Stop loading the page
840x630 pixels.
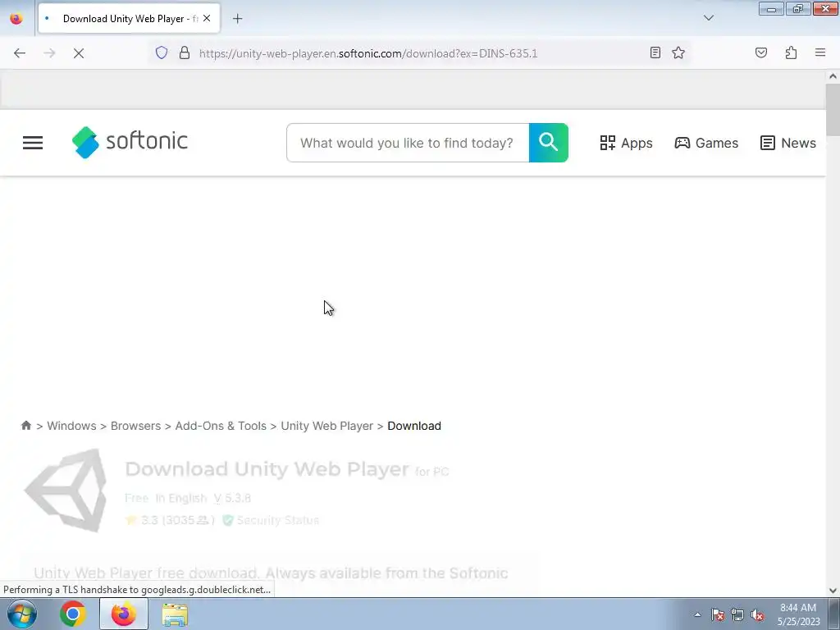click(x=79, y=53)
